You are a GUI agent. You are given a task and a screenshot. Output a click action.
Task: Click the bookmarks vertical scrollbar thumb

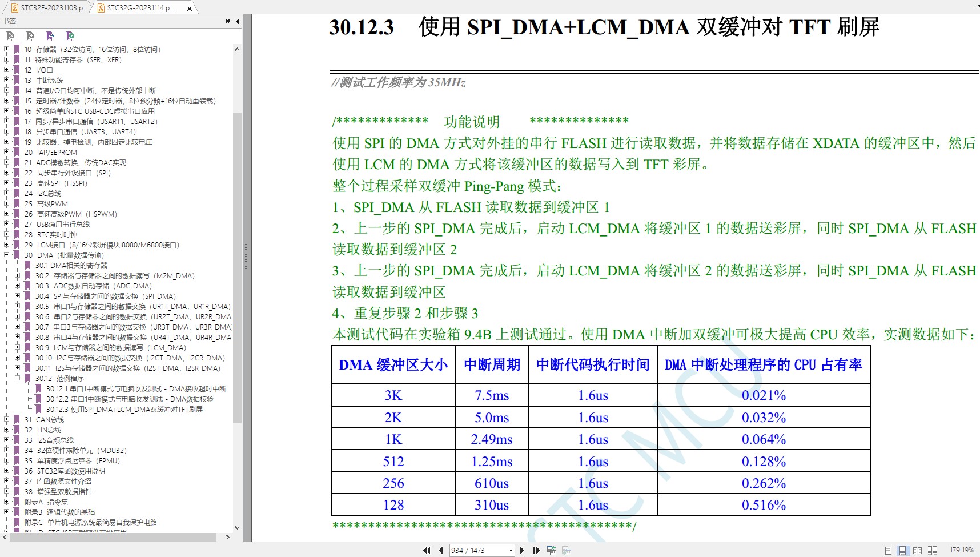(x=237, y=268)
